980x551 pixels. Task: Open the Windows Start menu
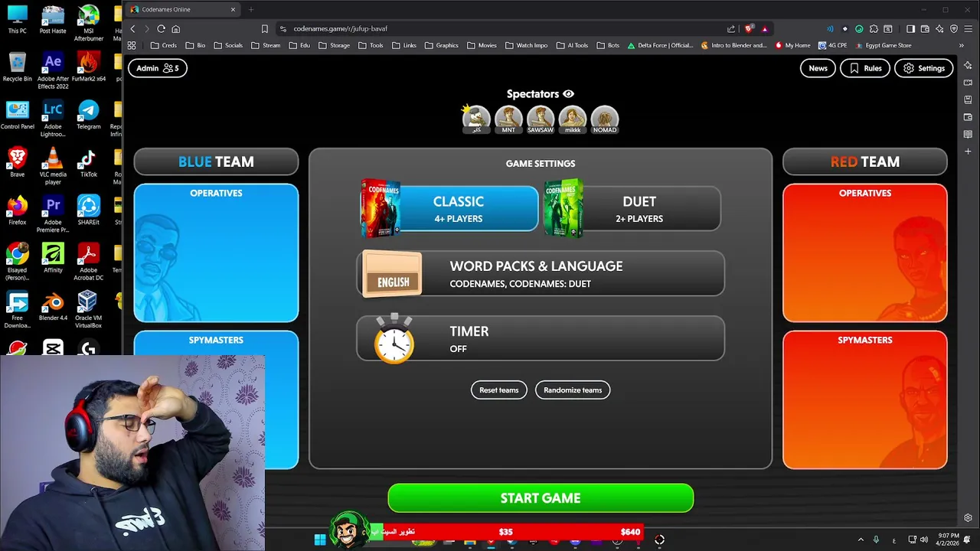320,540
